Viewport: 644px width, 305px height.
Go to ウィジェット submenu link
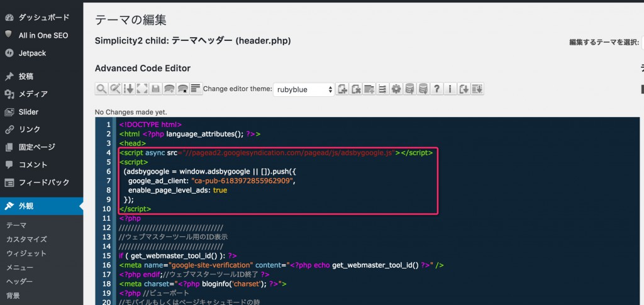pyautogui.click(x=26, y=253)
